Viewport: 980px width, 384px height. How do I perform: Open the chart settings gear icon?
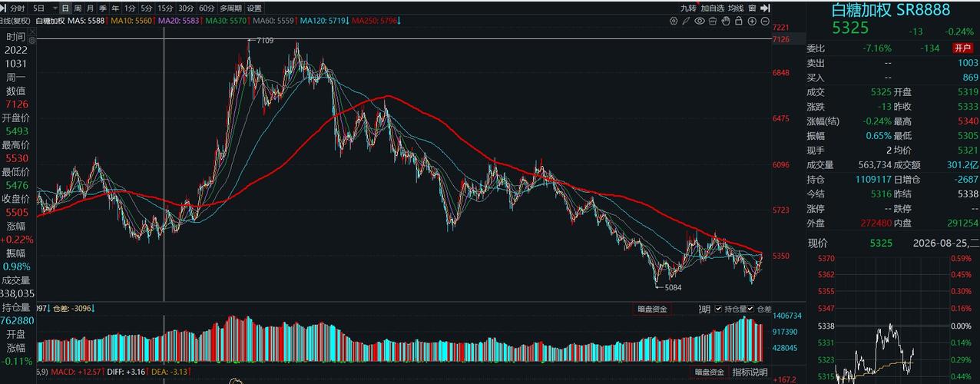[x=674, y=21]
